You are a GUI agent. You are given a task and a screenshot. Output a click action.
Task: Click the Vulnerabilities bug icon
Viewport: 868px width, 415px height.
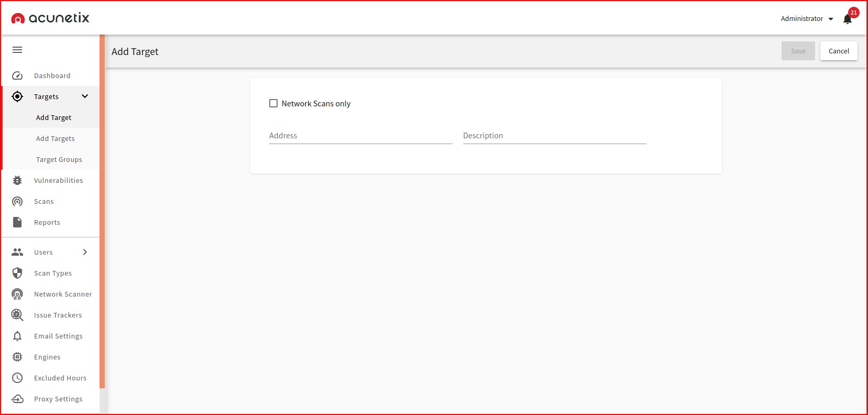(17, 180)
